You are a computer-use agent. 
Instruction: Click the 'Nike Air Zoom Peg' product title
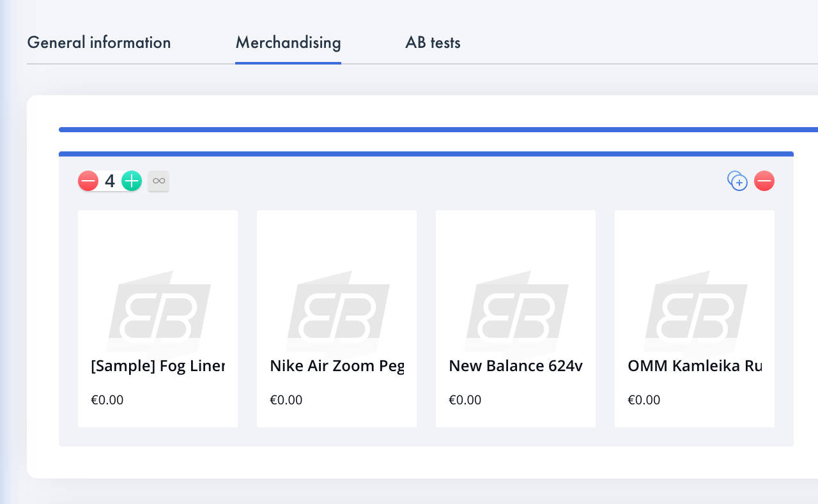[x=337, y=367]
